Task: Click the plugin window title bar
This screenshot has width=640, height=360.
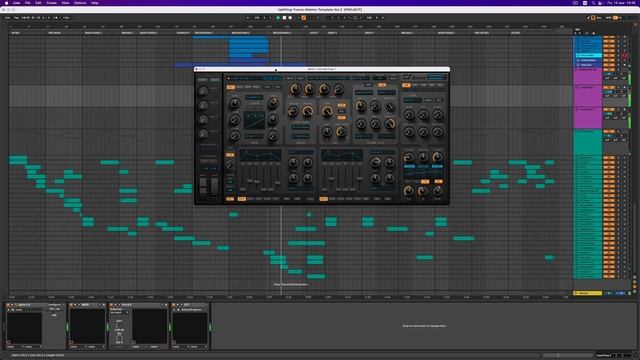Action: [x=322, y=69]
